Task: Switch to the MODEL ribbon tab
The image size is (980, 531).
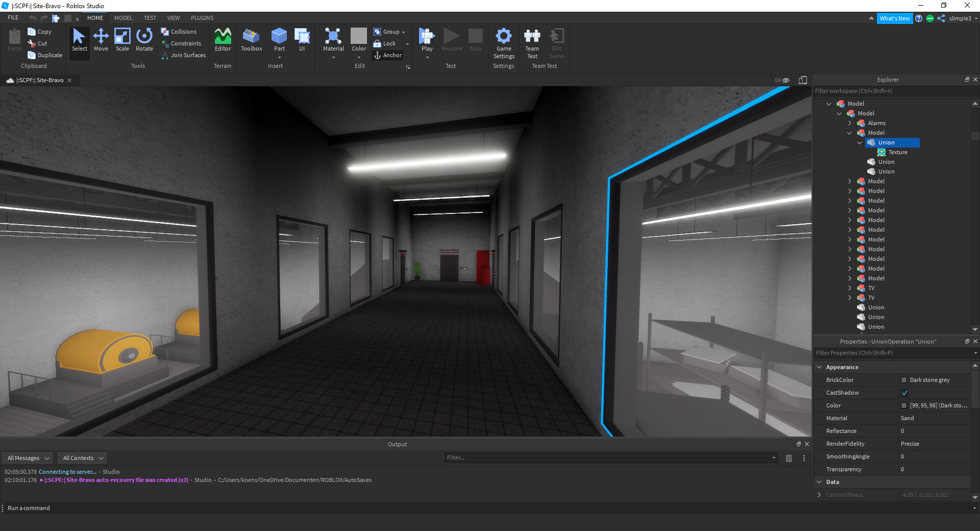Action: pos(123,18)
